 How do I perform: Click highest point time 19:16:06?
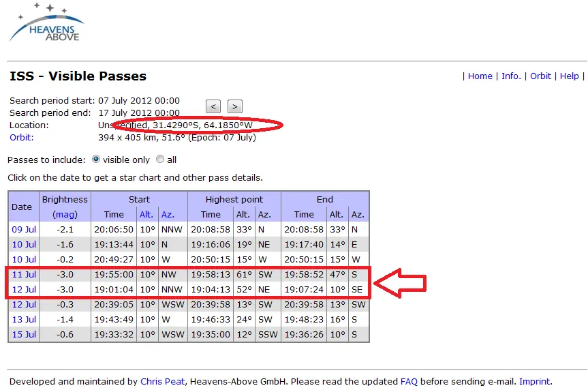pos(211,244)
